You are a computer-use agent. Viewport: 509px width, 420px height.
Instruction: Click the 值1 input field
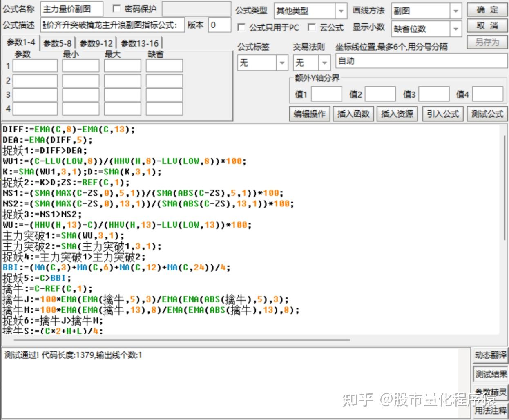326,94
